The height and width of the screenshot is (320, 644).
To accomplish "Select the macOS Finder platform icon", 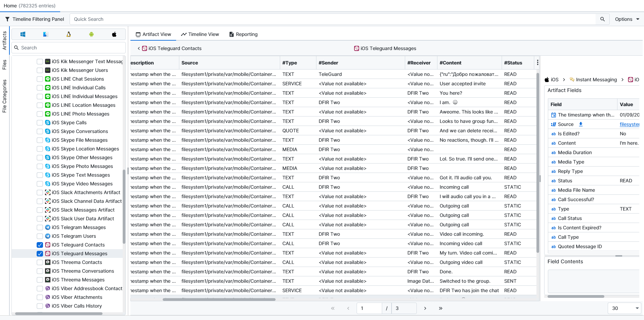I will (46, 34).
